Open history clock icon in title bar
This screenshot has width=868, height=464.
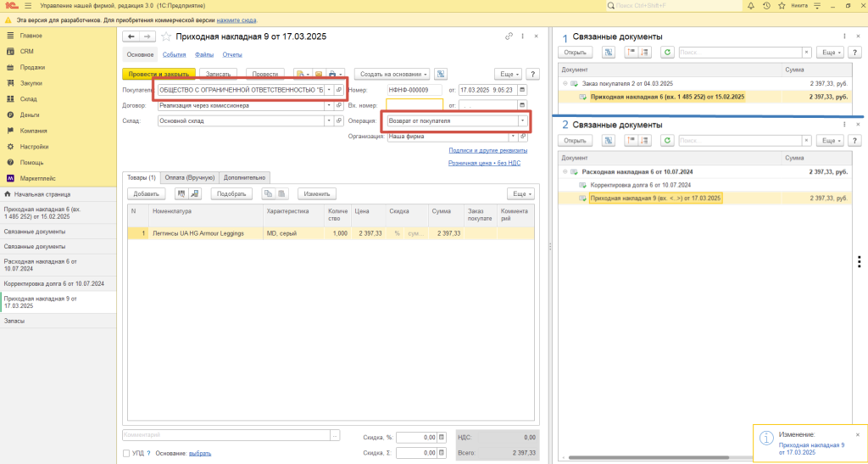pyautogui.click(x=766, y=6)
